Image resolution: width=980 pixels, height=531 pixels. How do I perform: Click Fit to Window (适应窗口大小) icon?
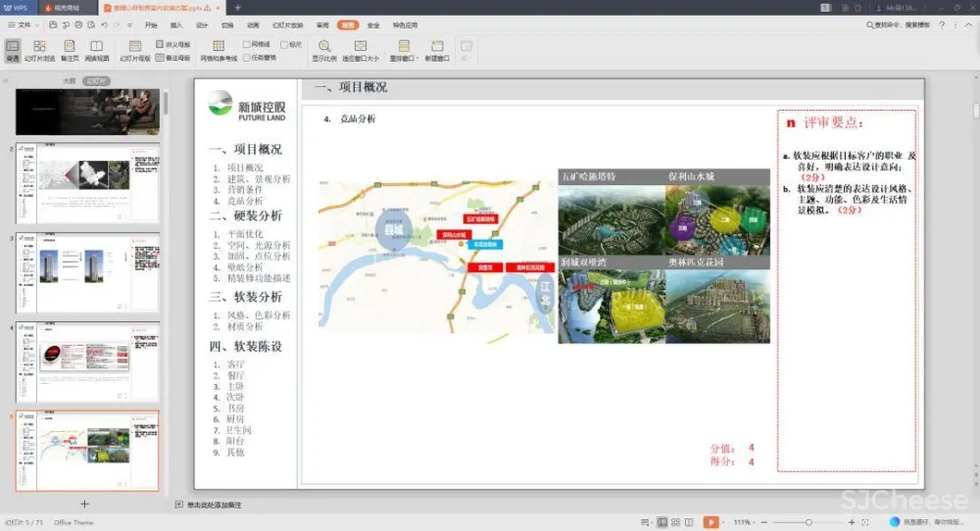tap(360, 46)
